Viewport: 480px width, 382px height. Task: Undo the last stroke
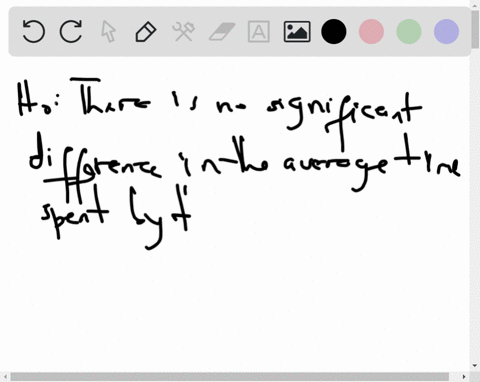coord(33,31)
